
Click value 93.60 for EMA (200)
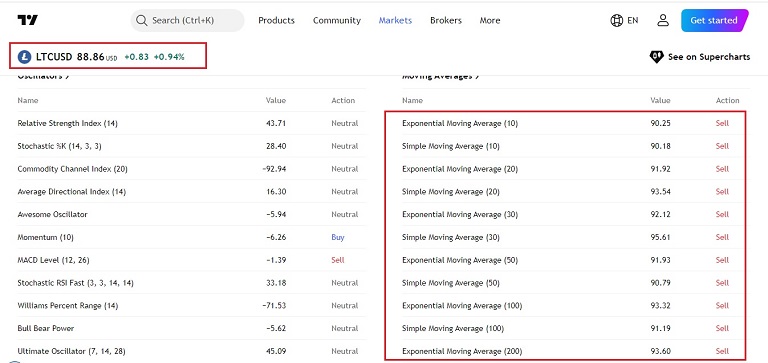coord(660,351)
